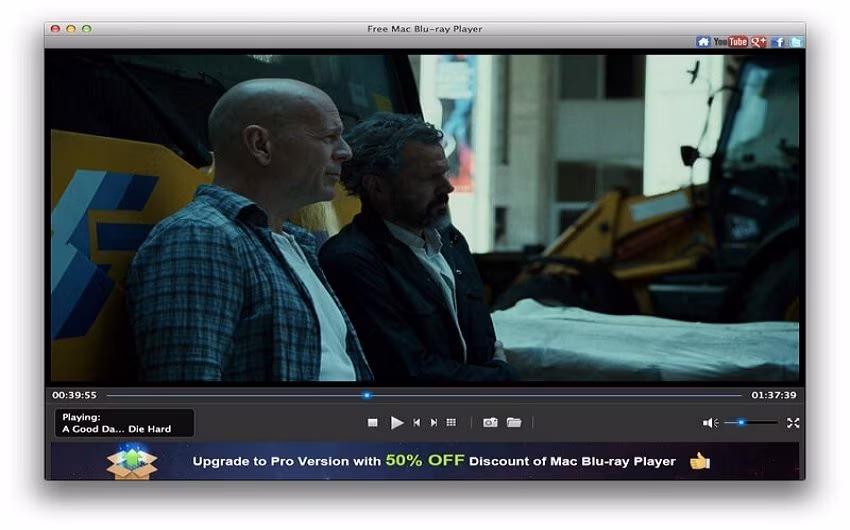This screenshot has width=850, height=530.
Task: Click the Upgrade to Pro Version banner
Action: coord(425,461)
